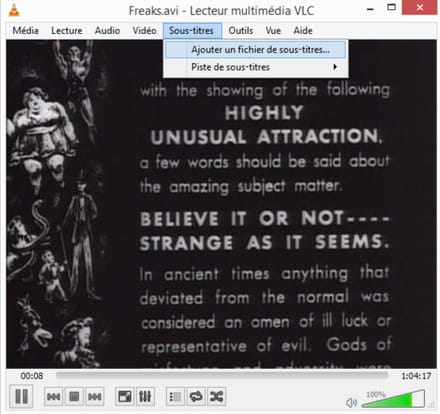Open the Vue menu
The image size is (440, 414).
point(273,31)
